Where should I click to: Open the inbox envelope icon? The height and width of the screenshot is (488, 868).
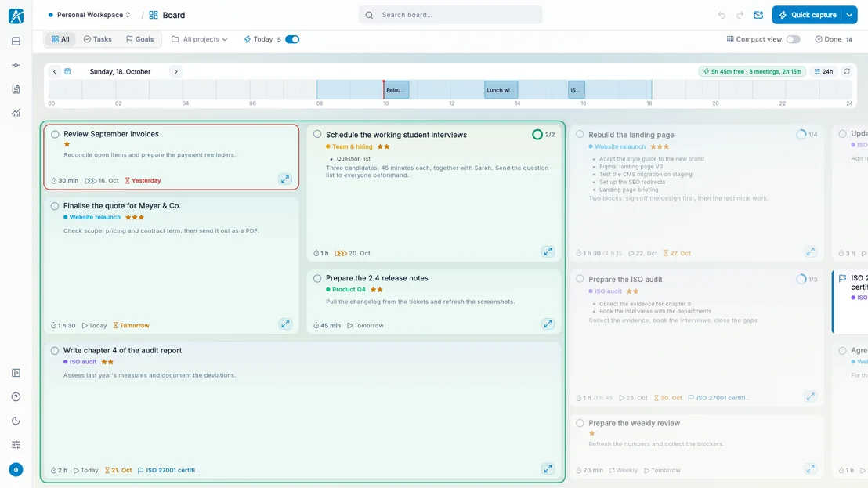point(758,15)
